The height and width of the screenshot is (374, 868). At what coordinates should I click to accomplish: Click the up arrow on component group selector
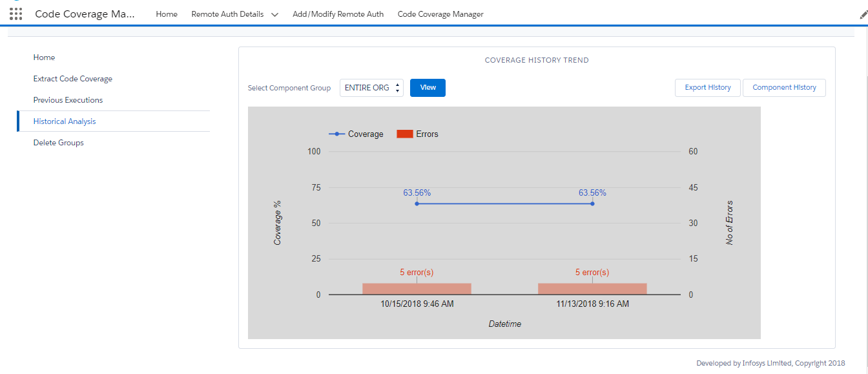[397, 85]
